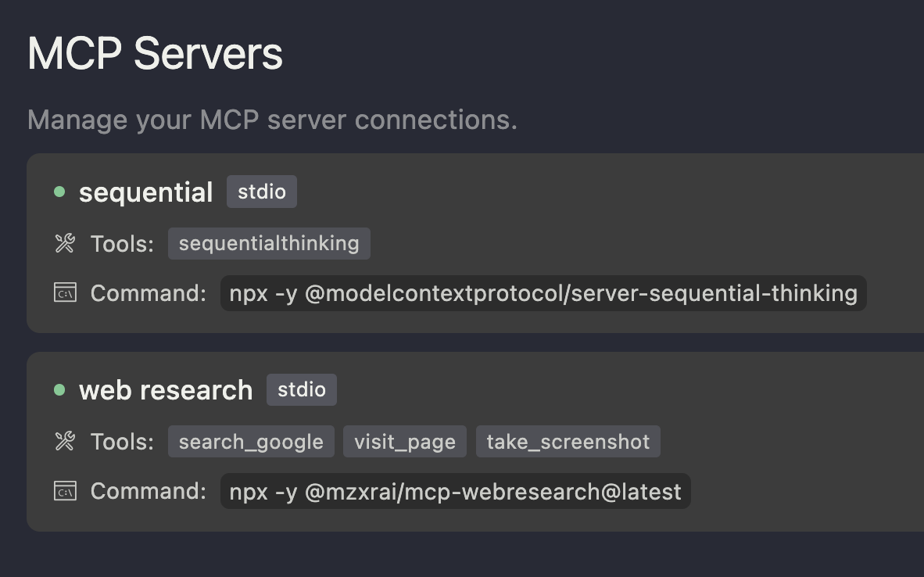Open the sequential server name
The height and width of the screenshot is (577, 924).
point(145,193)
